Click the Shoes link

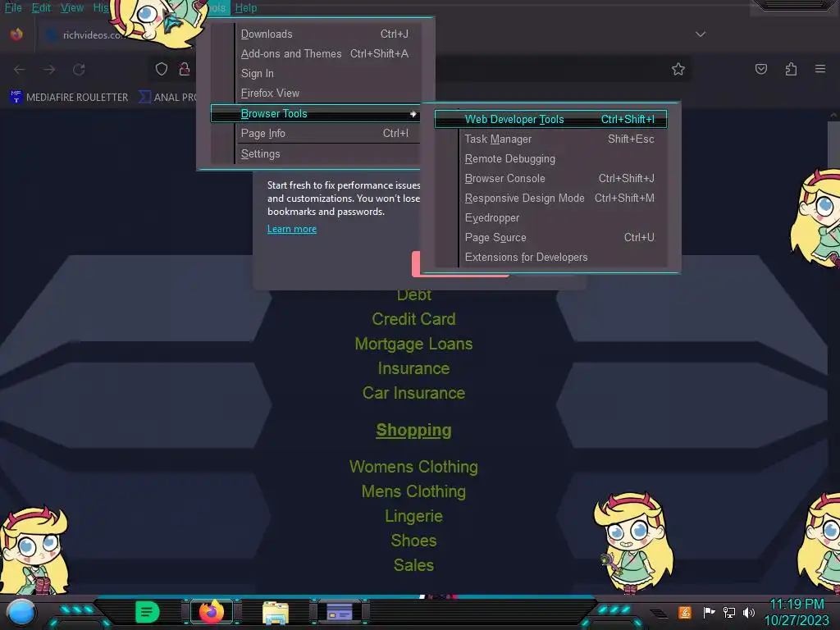click(413, 541)
